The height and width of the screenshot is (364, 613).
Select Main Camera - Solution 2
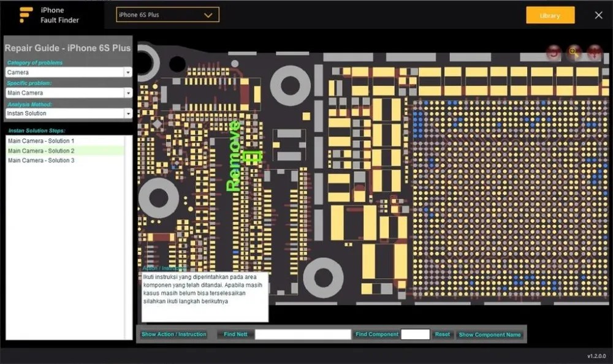66,151
